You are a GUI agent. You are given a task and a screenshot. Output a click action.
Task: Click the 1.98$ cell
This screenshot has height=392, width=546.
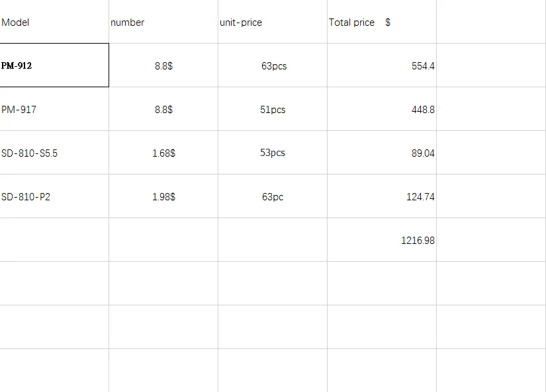[163, 196]
